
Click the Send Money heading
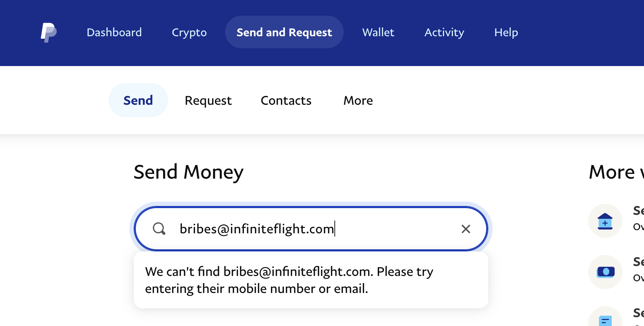[x=188, y=172]
